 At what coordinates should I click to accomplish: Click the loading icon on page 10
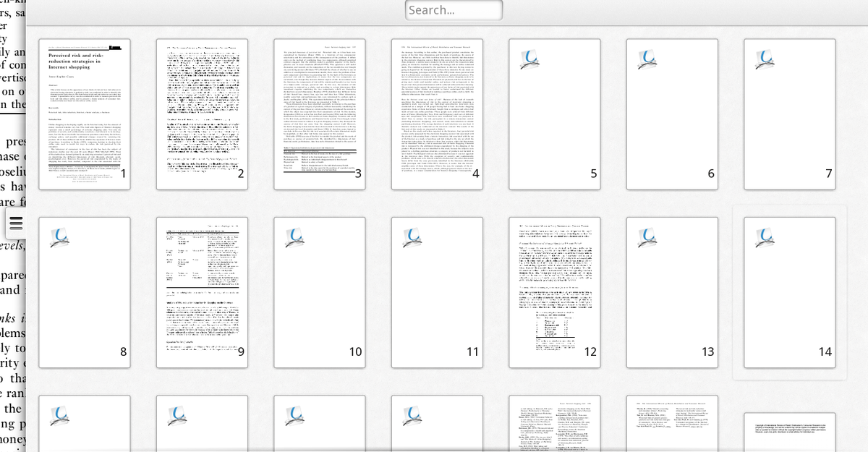click(x=294, y=237)
